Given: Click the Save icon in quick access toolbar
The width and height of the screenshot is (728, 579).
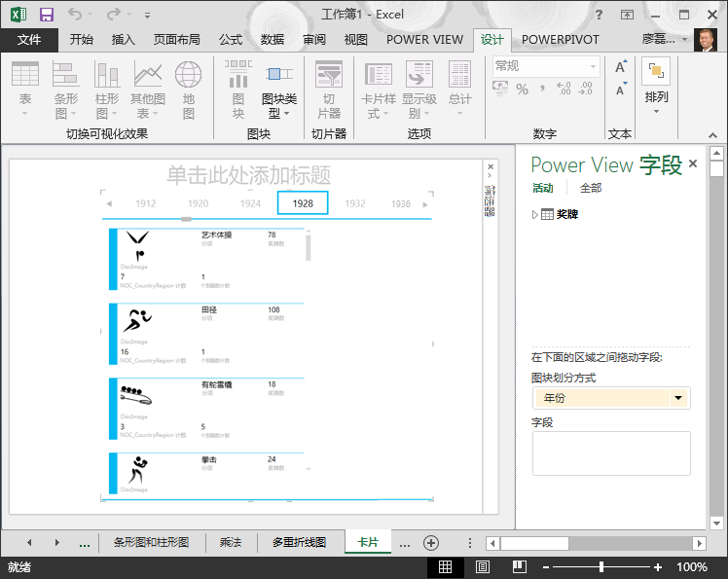Looking at the screenshot, I should (47, 15).
